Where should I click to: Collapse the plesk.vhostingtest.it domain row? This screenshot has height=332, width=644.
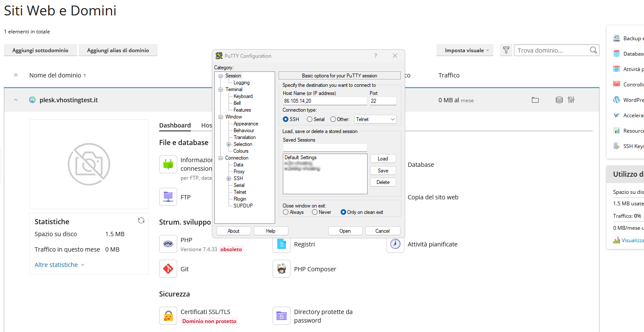[16, 100]
